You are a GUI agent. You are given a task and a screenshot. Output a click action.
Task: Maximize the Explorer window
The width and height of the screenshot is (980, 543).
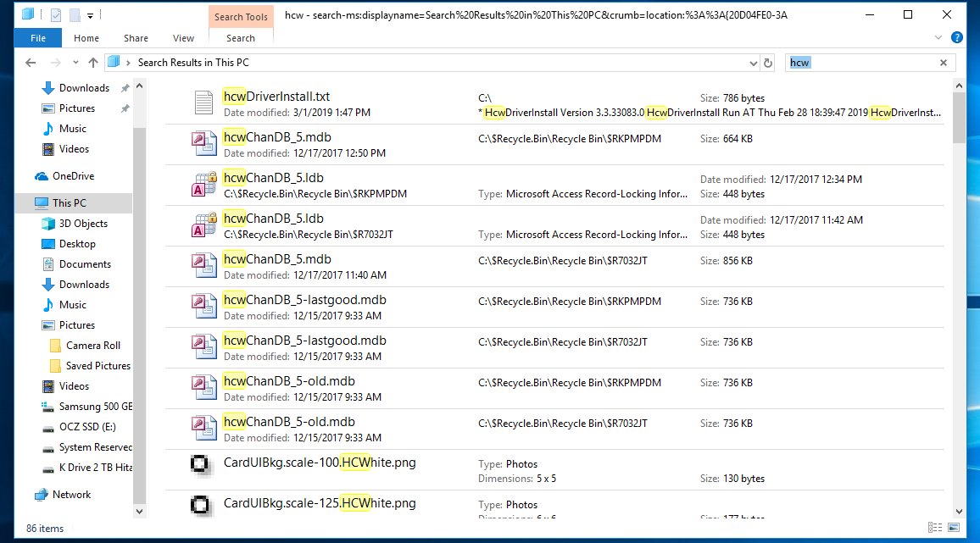coord(908,14)
